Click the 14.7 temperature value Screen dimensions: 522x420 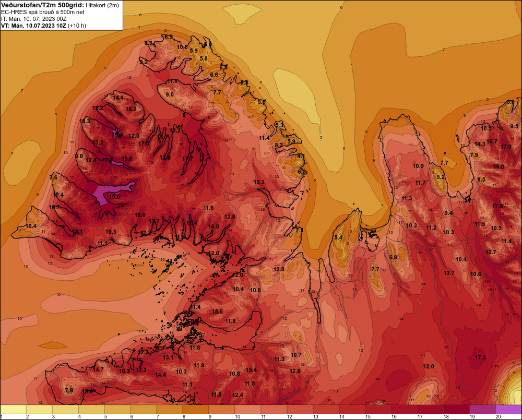99,369
